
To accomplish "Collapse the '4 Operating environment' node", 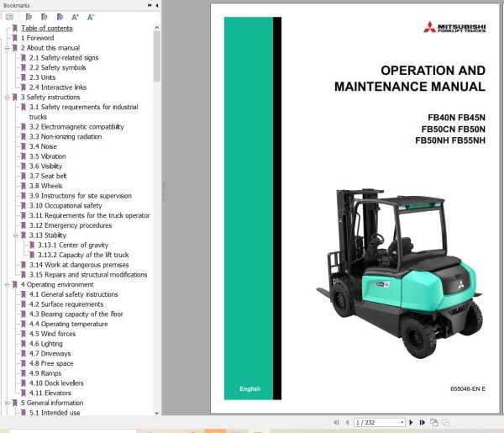I will coord(7,285).
